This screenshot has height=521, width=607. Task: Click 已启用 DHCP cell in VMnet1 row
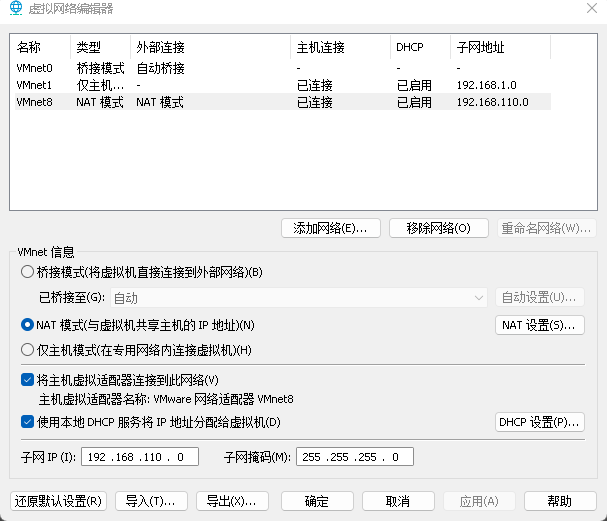pyautogui.click(x=414, y=85)
